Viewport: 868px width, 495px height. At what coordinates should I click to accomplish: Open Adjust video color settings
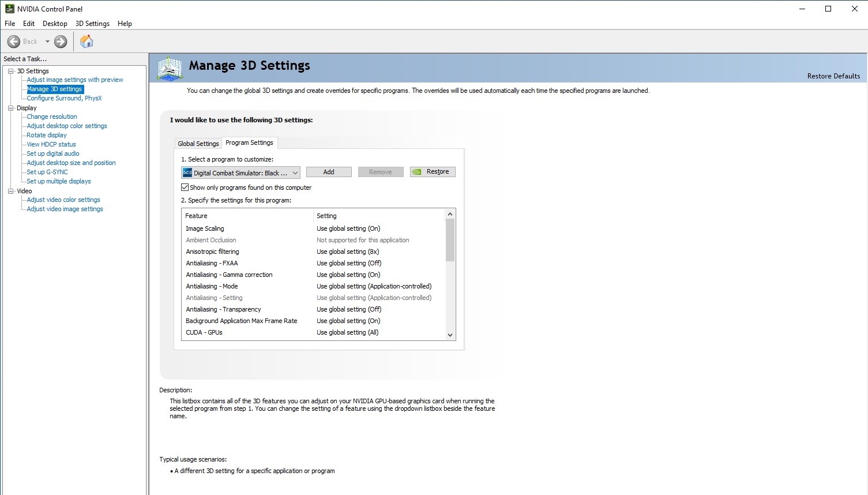click(63, 200)
